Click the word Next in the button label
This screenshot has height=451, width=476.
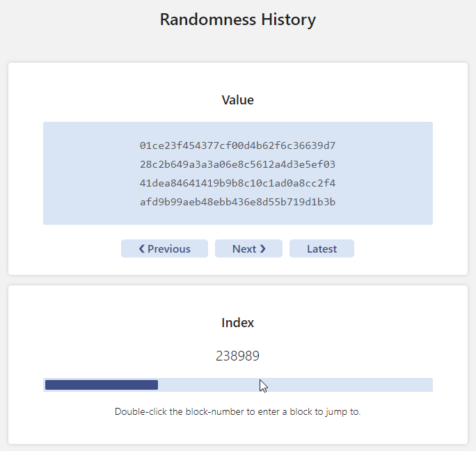244,249
